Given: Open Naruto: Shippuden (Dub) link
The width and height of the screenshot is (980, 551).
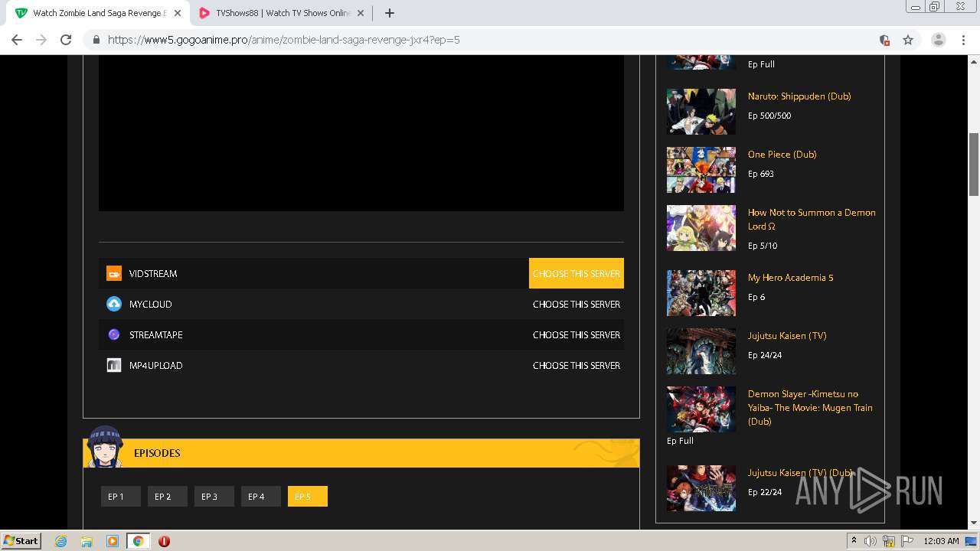Looking at the screenshot, I should point(799,96).
